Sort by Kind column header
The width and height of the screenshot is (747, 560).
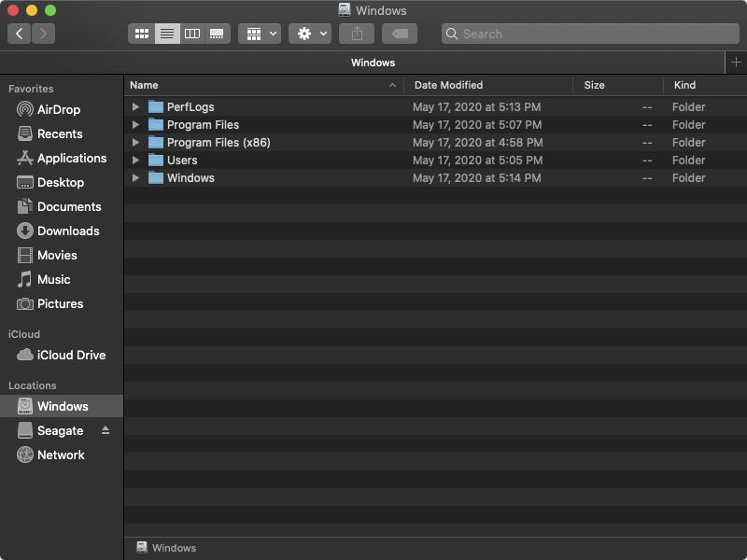click(705, 85)
